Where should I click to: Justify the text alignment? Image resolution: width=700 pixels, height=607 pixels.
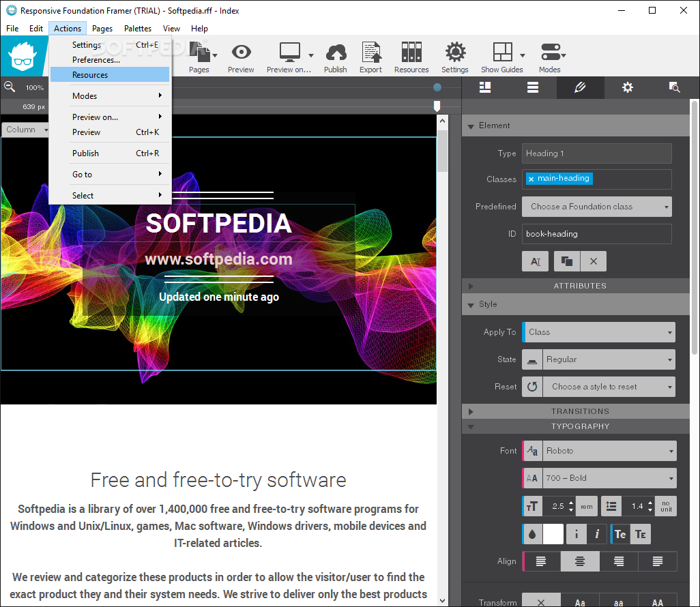[x=658, y=561]
